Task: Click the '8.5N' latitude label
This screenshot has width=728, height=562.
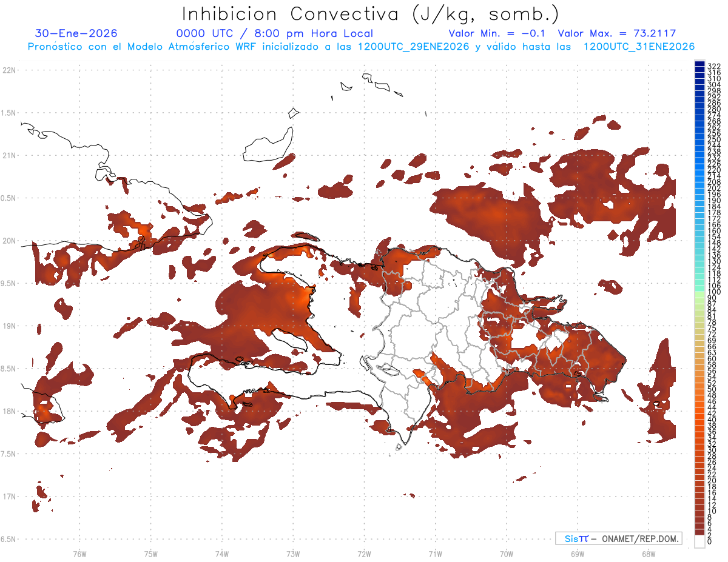Action: pos(9,369)
